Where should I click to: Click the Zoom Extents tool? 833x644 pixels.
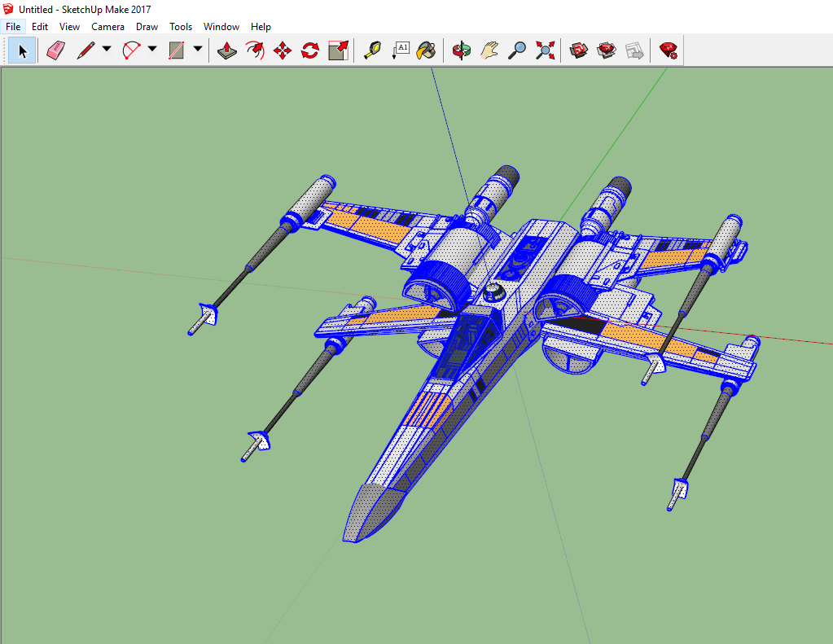tap(545, 50)
